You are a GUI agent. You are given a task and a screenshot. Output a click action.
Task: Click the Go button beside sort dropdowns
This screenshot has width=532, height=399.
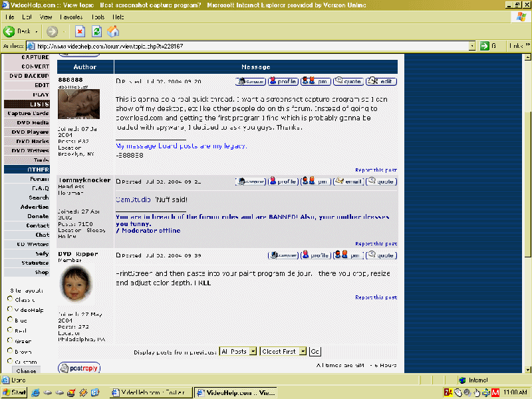coord(315,352)
